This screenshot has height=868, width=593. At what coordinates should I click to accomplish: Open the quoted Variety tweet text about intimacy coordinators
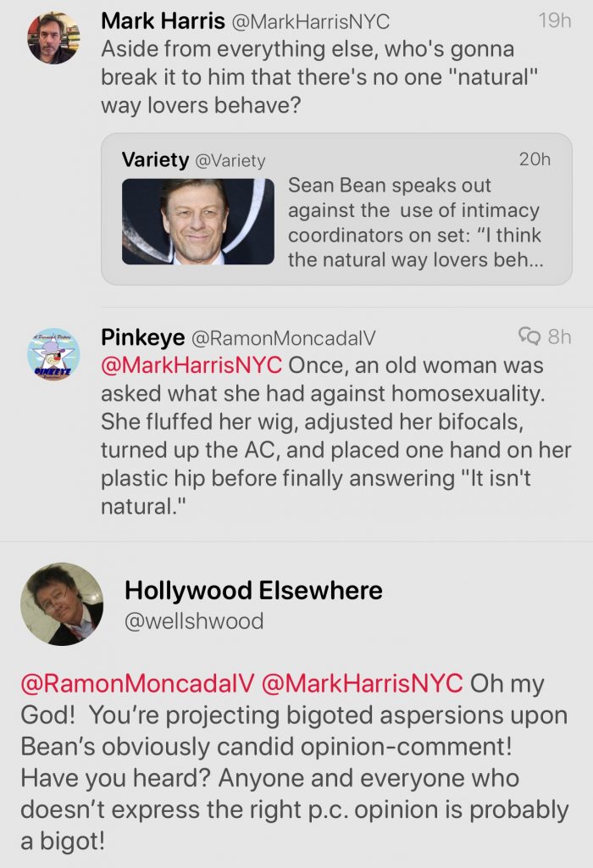pyautogui.click(x=414, y=222)
